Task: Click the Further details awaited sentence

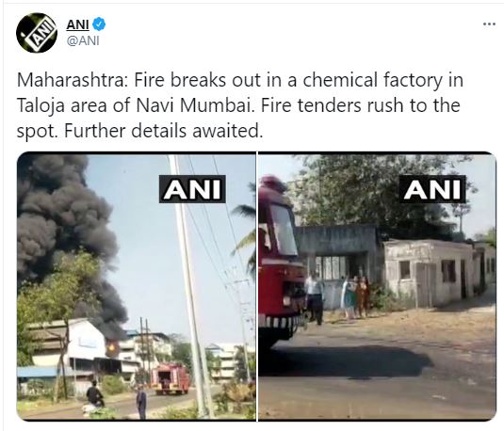Action: coord(163,131)
